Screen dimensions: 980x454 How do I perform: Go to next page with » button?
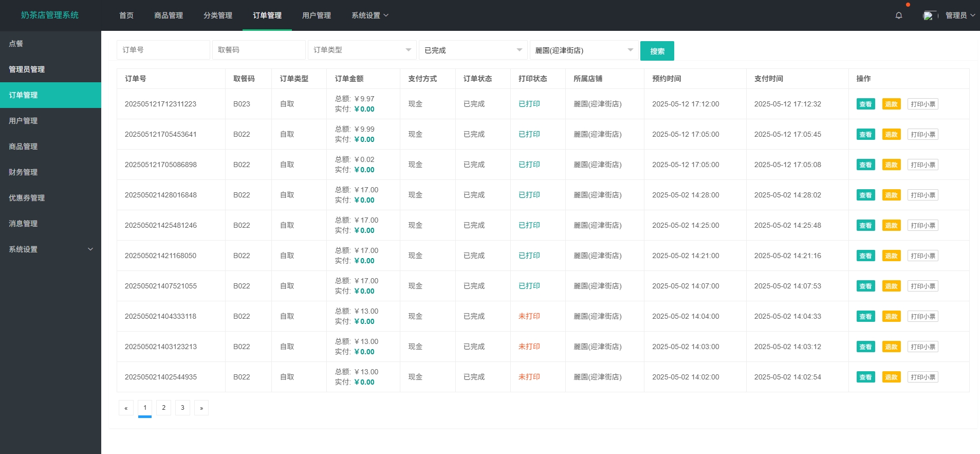[x=201, y=408]
